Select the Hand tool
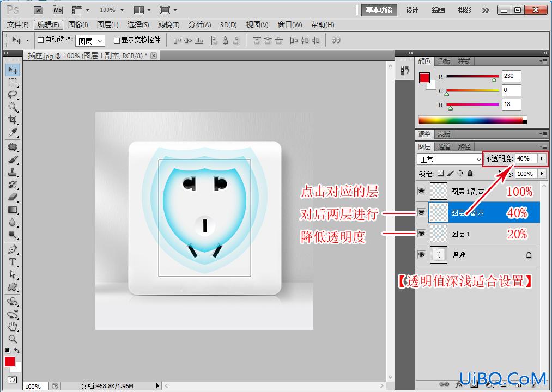Screen dimensions: 552x392 tap(13, 327)
